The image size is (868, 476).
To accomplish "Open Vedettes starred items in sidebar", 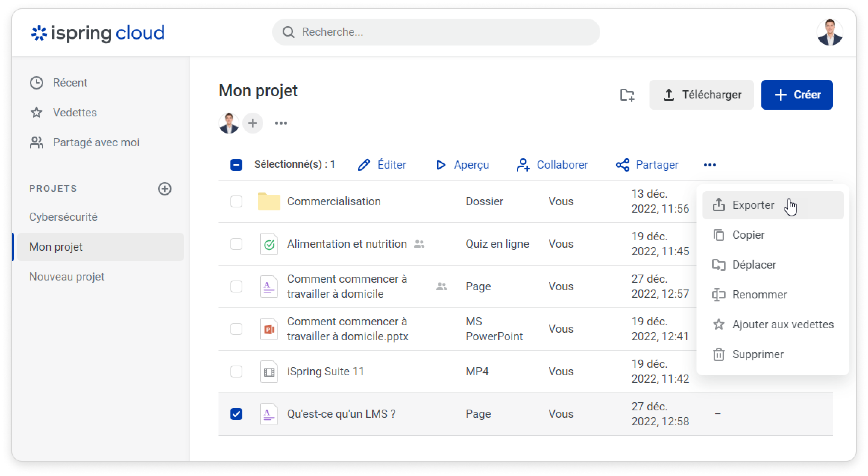I will click(75, 113).
